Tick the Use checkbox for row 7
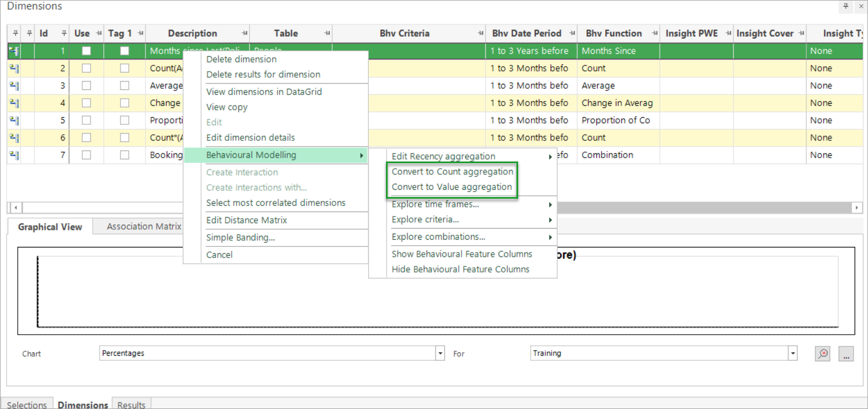Viewport: 868px width, 409px height. click(87, 155)
